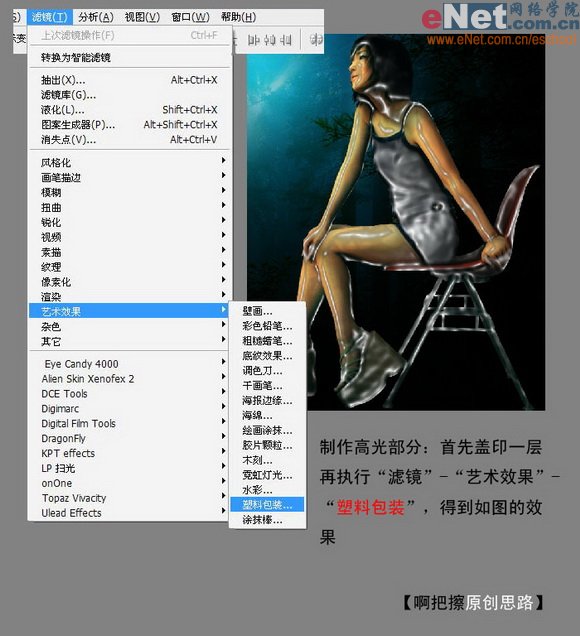
Task: Open the onOne plugin submenu
Action: pyautogui.click(x=130, y=483)
